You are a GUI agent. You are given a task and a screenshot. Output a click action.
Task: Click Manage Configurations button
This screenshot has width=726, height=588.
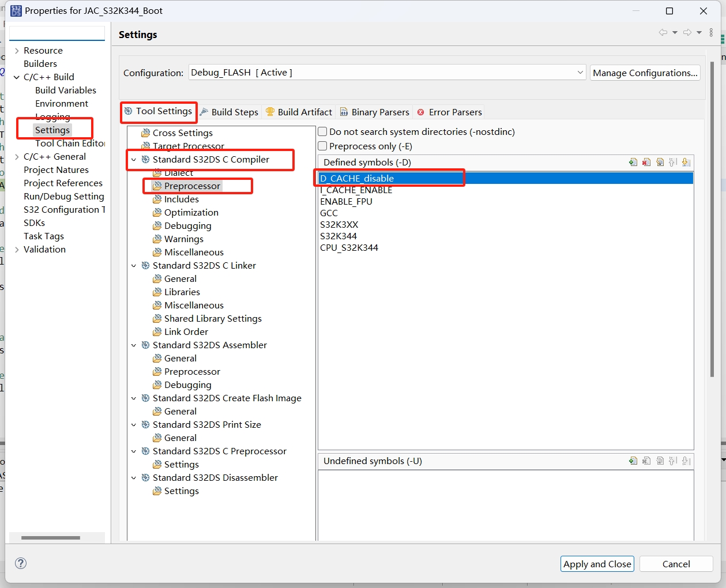tap(645, 73)
